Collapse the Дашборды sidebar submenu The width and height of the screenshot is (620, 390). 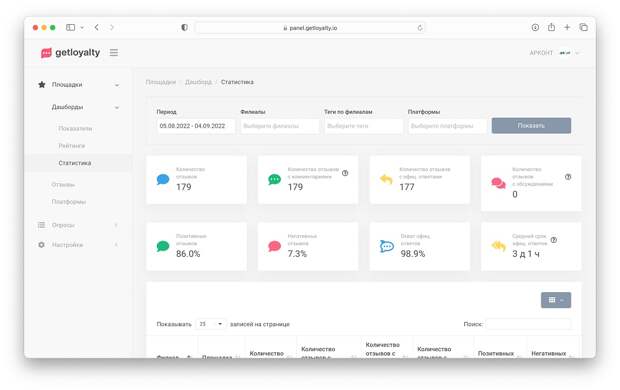click(117, 107)
